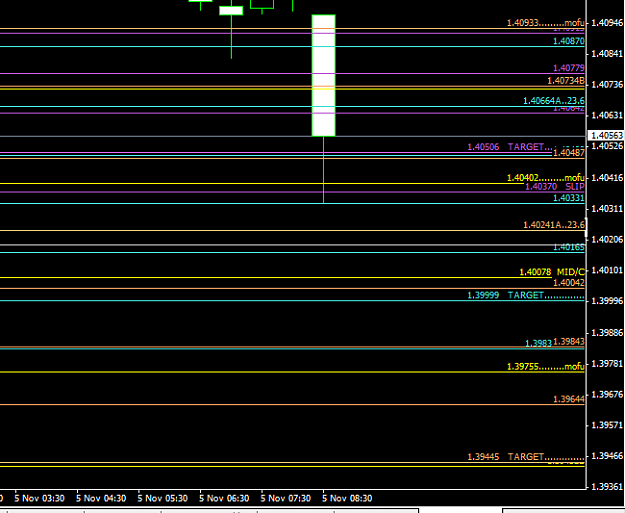Select the orange 1.39644 level label
This screenshot has width=625, height=513.
568,399
